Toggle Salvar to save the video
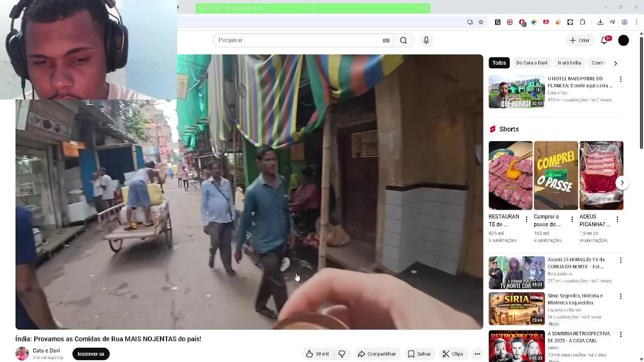Screen dimensions: 644x362 click(x=420, y=354)
